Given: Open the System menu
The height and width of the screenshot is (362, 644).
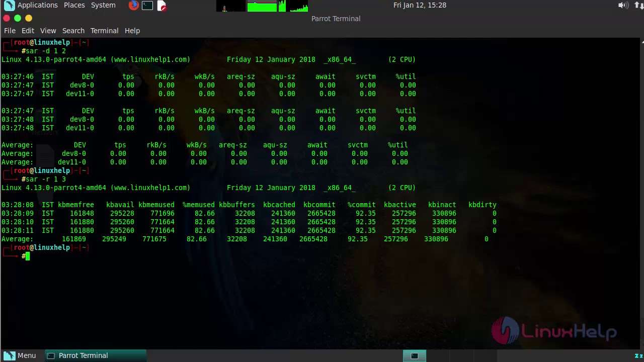Looking at the screenshot, I should click(103, 5).
